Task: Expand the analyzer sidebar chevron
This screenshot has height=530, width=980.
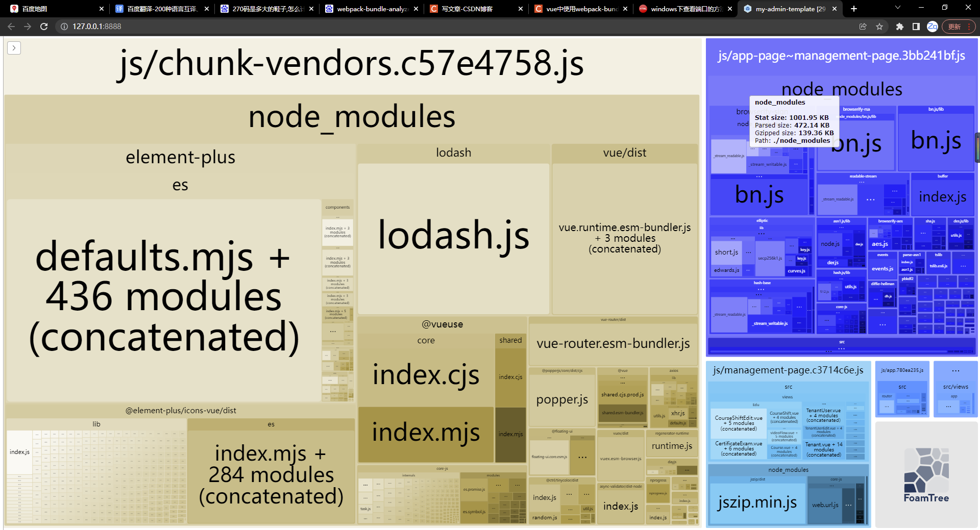Action: [x=14, y=48]
